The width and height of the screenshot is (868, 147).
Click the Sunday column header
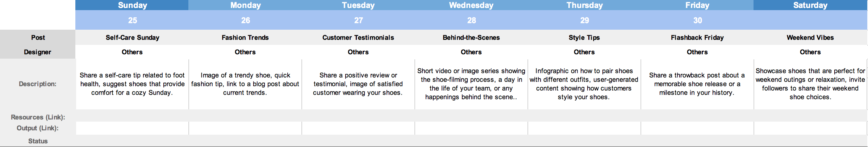tap(132, 5)
